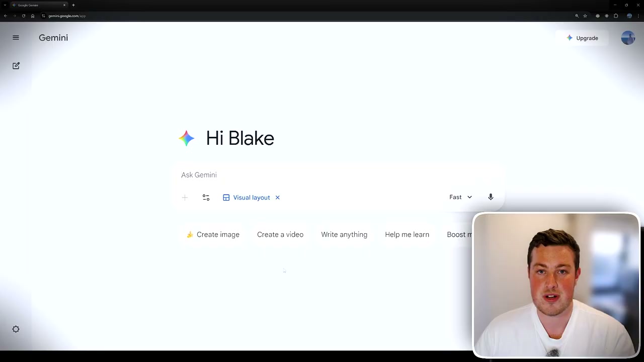Screen dimensions: 644x362
Task: Click the Gemini sparkle icon beside greeting
Action: click(187, 138)
